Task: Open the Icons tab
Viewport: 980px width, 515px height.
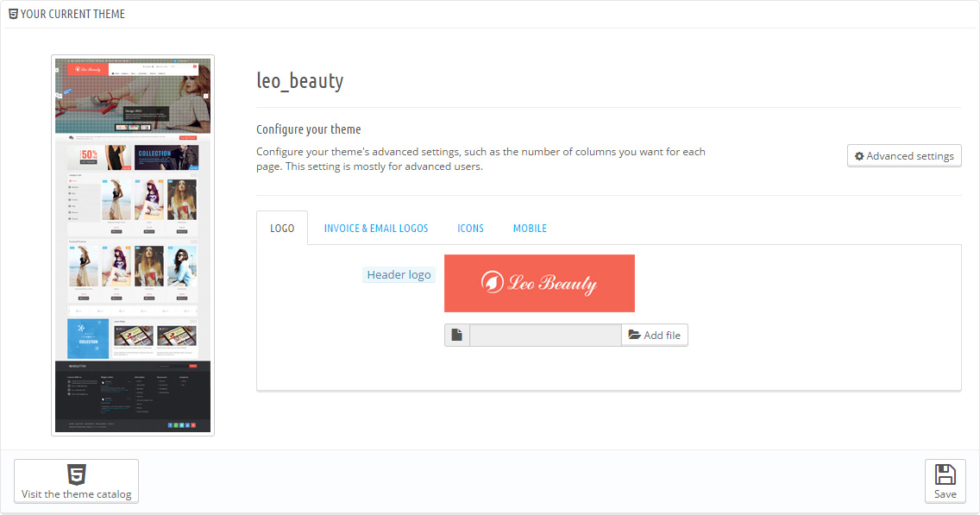Action: point(470,229)
